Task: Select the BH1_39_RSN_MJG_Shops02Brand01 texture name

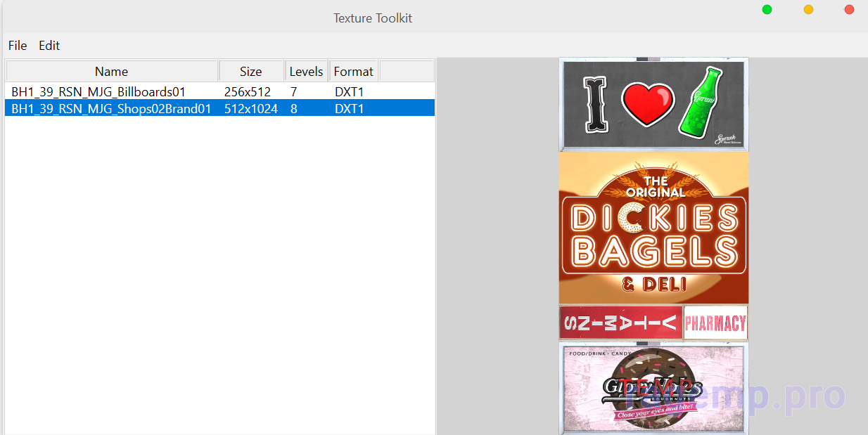Action: 111,109
